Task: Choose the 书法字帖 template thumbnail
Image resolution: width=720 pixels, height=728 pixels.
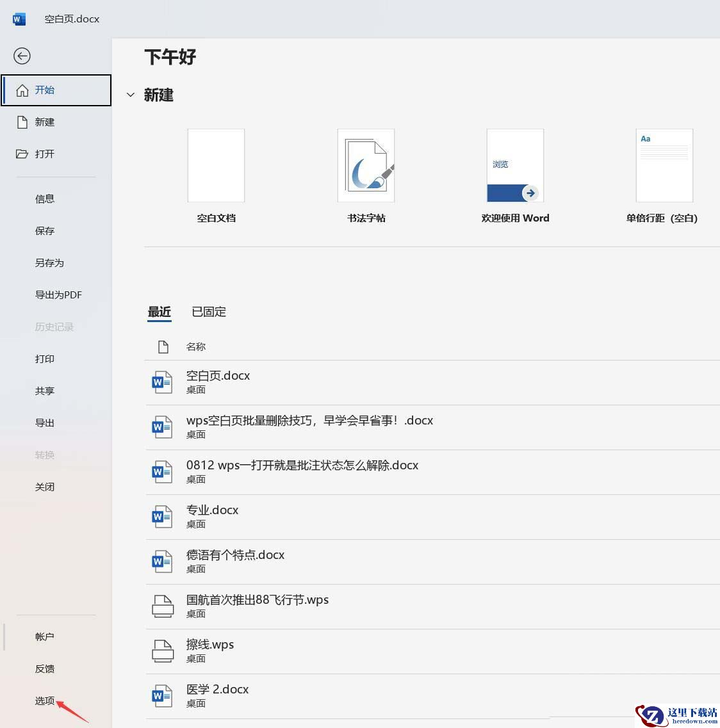Action: point(366,165)
